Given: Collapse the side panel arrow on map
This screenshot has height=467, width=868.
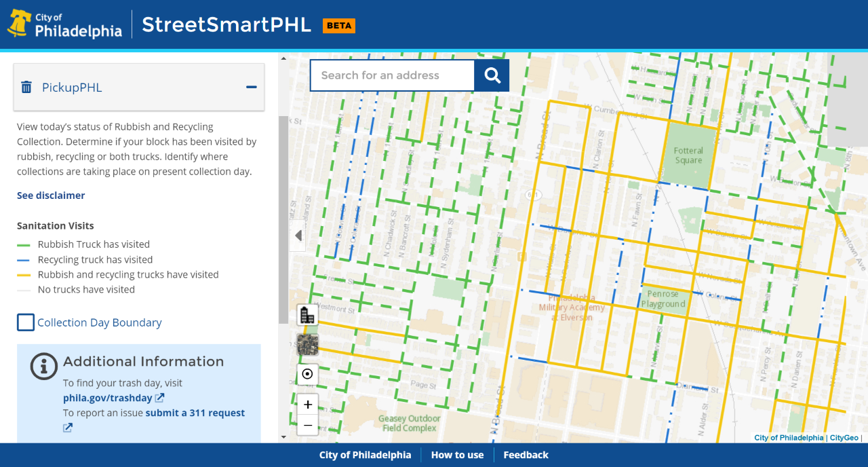Looking at the screenshot, I should click(x=298, y=236).
